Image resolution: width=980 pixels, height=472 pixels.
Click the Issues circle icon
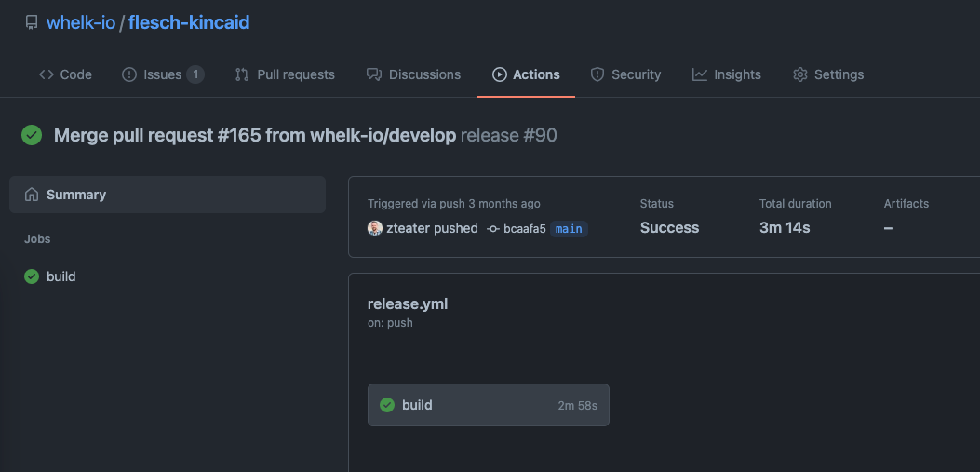coord(128,74)
